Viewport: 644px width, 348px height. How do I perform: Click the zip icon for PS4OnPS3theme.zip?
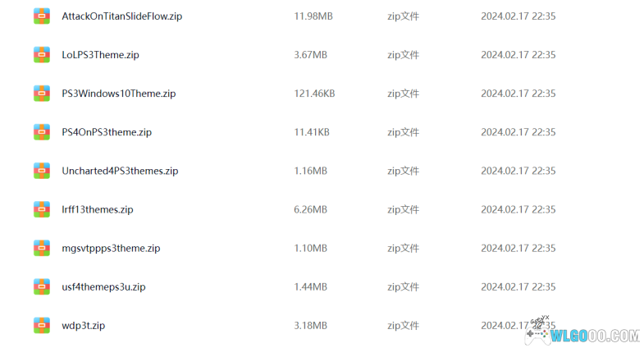(42, 132)
